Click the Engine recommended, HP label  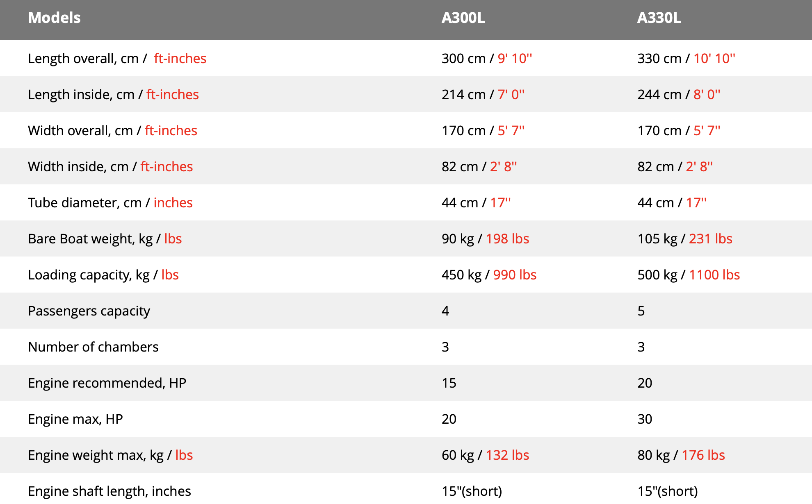click(107, 383)
